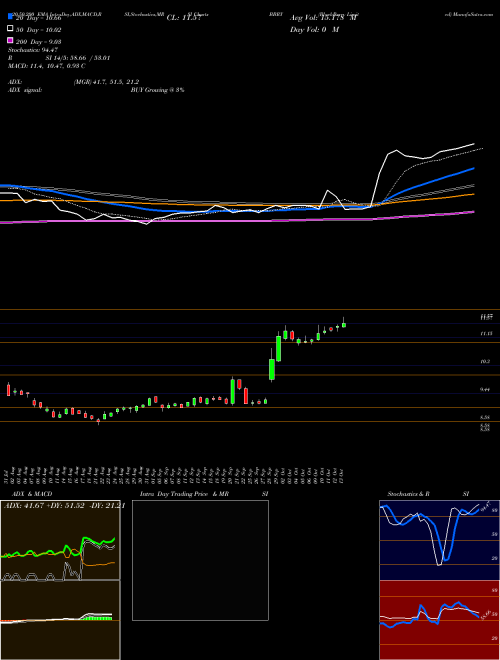Click the 10.3 price axis label

(x=485, y=362)
